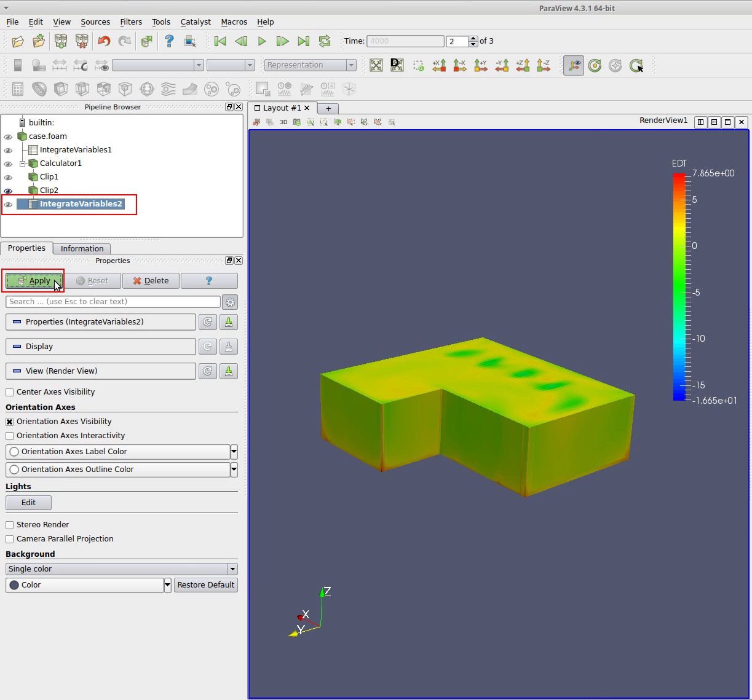Click the background Color swatch button
752x700 pixels.
point(84,585)
